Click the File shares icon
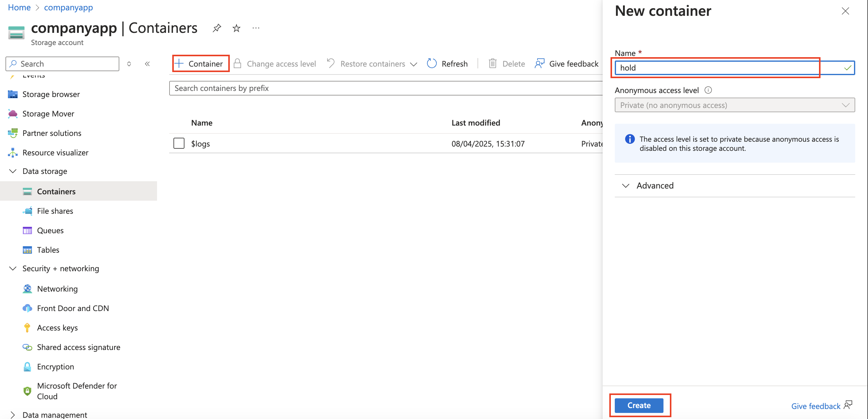 27,211
